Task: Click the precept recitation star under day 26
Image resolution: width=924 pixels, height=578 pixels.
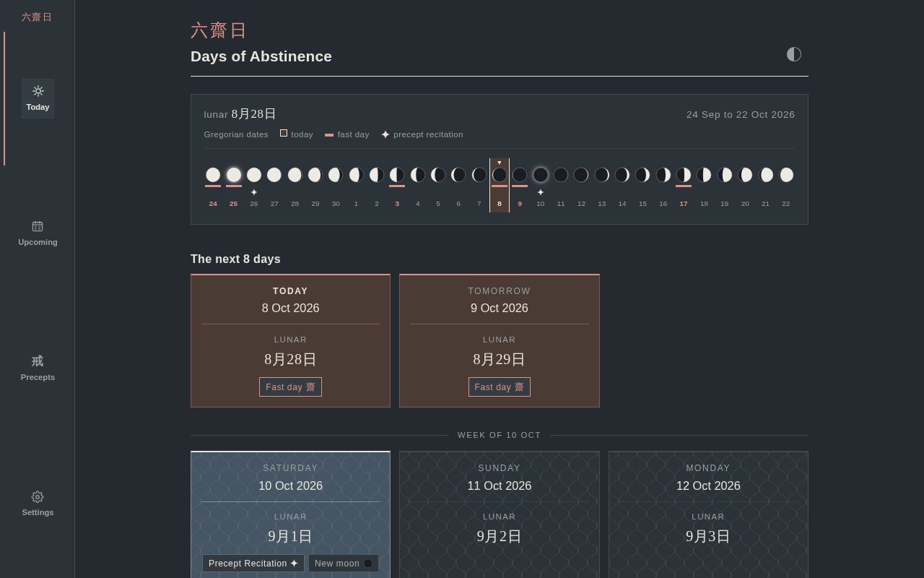Action: [x=254, y=192]
